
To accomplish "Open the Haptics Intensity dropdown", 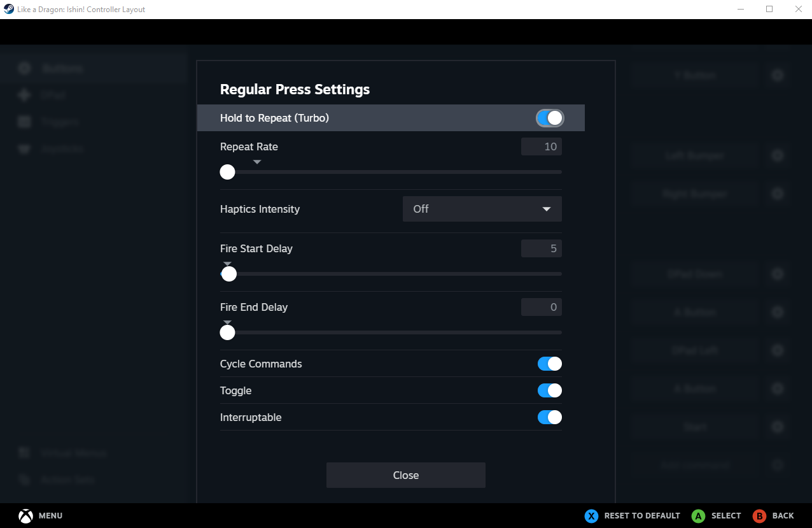I will pos(482,209).
